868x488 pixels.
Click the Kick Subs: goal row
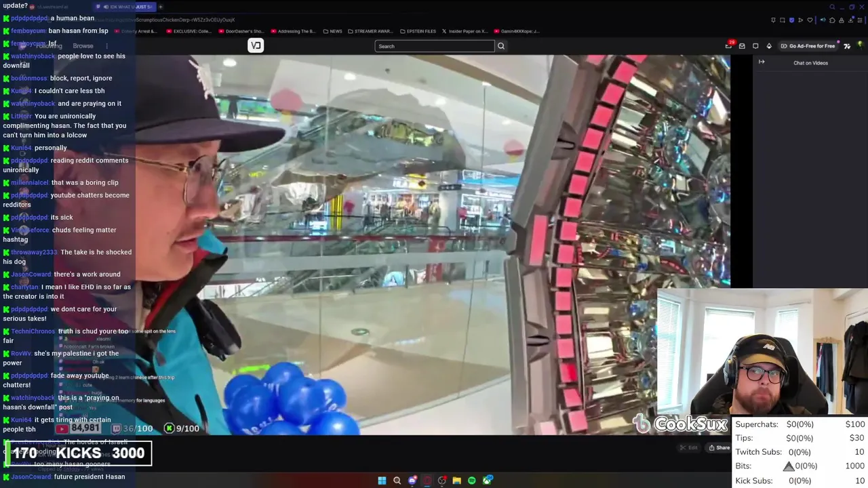(x=800, y=481)
